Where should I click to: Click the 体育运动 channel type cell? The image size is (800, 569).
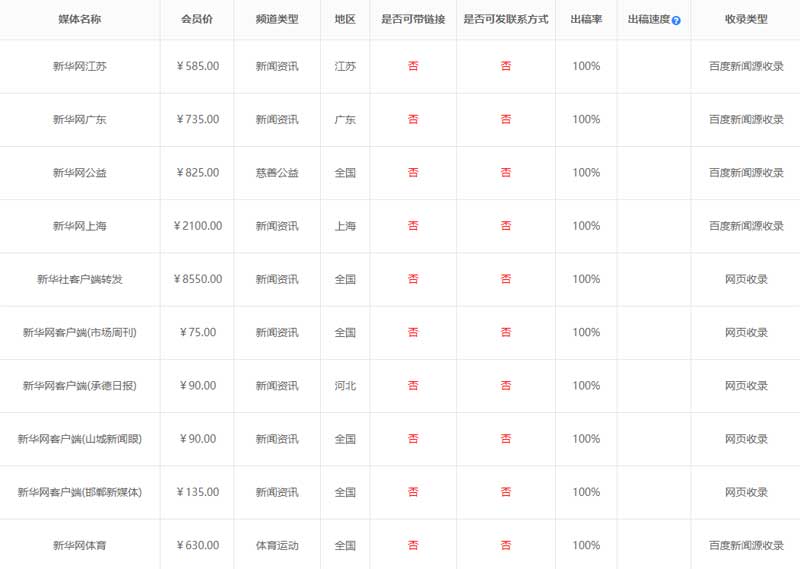point(277,546)
